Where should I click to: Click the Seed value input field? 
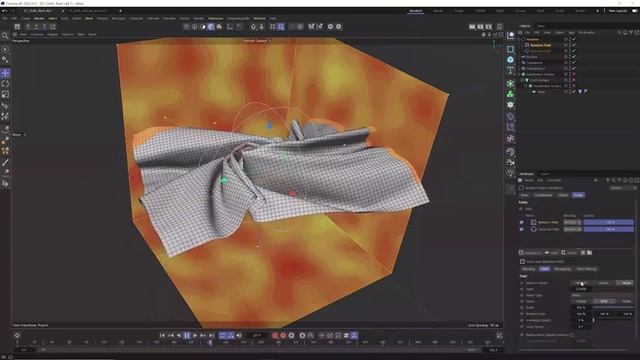[x=581, y=289]
